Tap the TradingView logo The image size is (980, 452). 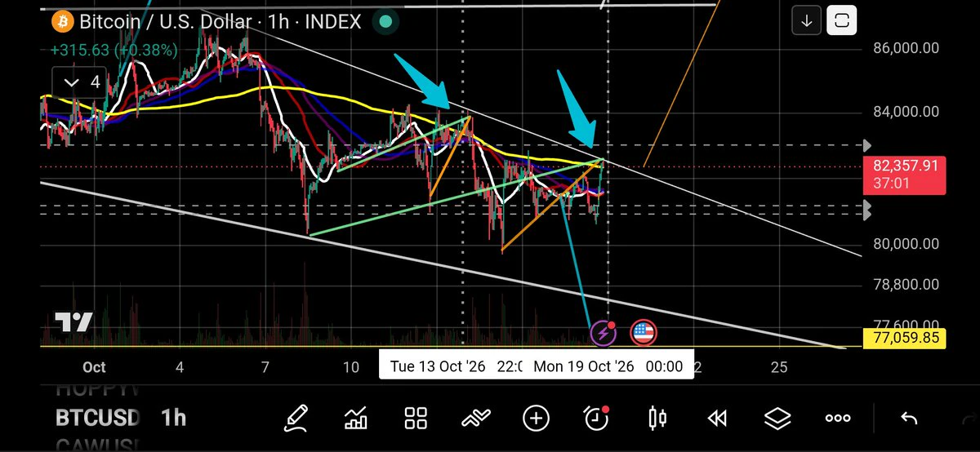tap(73, 322)
